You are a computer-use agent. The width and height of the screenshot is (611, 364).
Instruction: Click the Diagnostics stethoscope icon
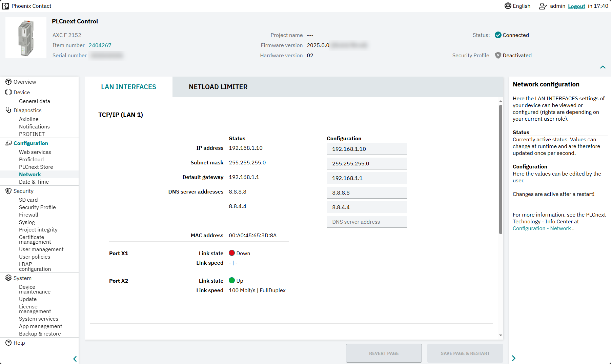pyautogui.click(x=8, y=110)
